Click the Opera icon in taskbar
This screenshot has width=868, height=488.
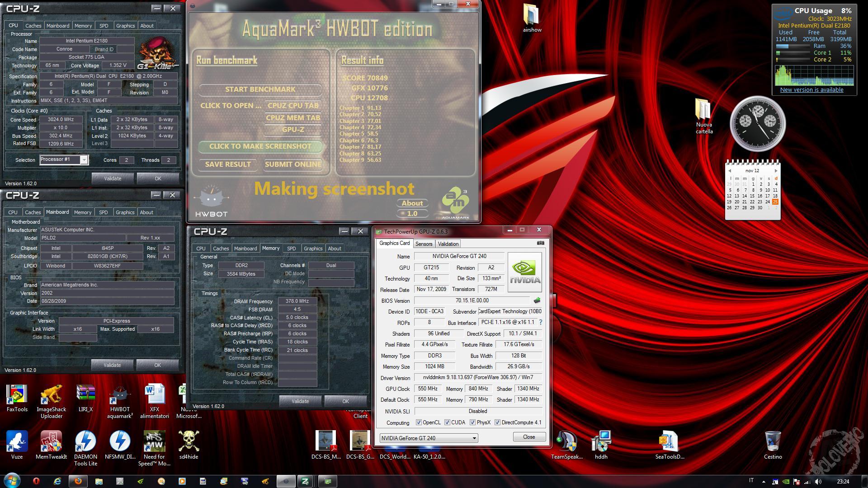click(x=36, y=481)
